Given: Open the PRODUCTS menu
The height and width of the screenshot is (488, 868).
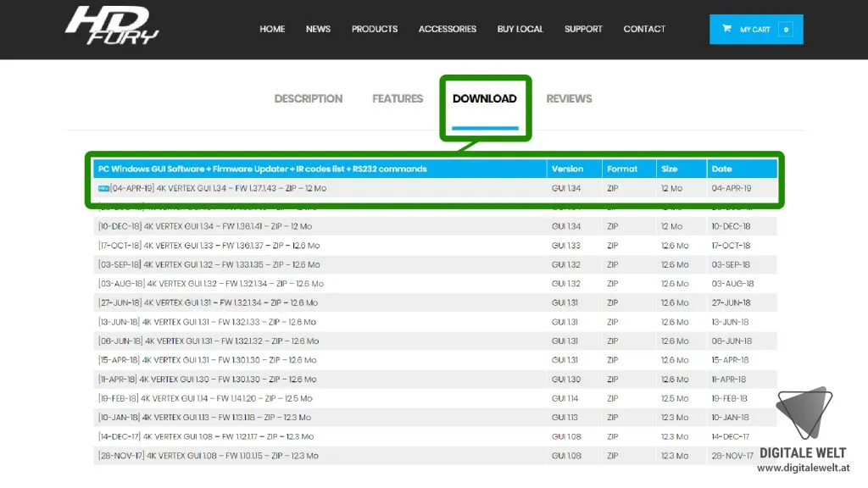Looking at the screenshot, I should coord(375,29).
